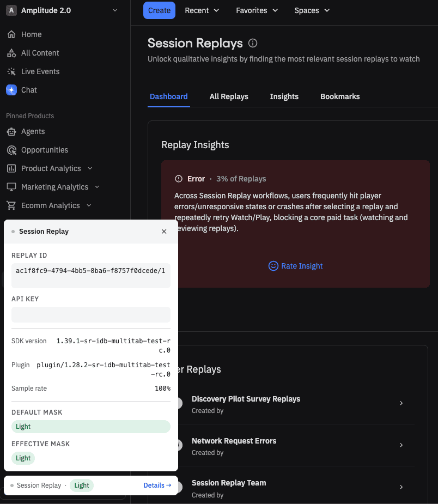Open the Spaces dropdown menu
This screenshot has width=438, height=504.
click(x=312, y=10)
